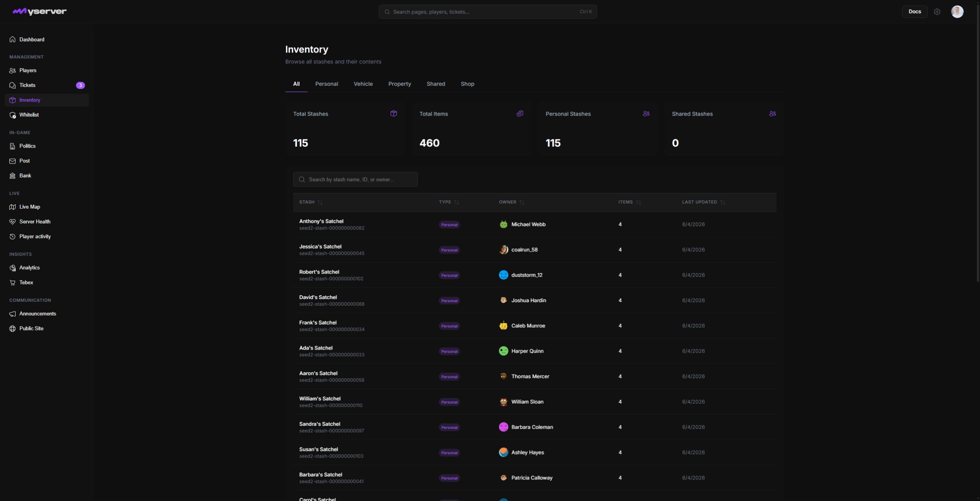Click the Player activity history icon

click(13, 237)
